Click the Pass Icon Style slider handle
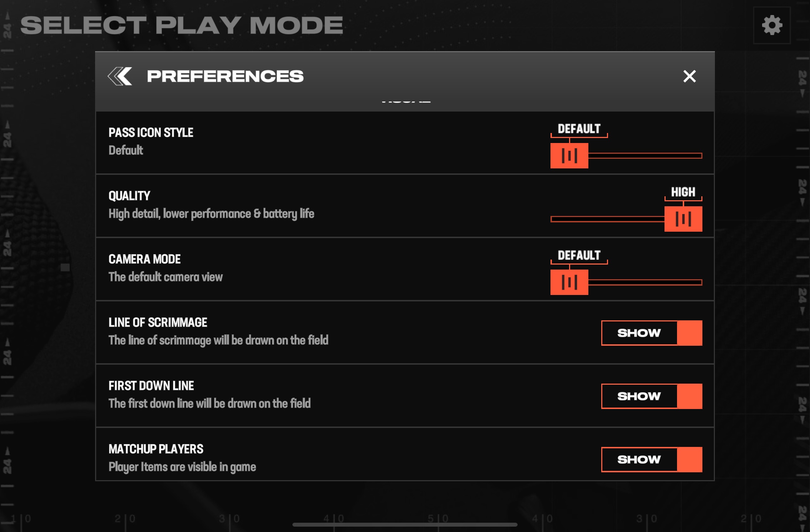810x532 pixels. (569, 156)
